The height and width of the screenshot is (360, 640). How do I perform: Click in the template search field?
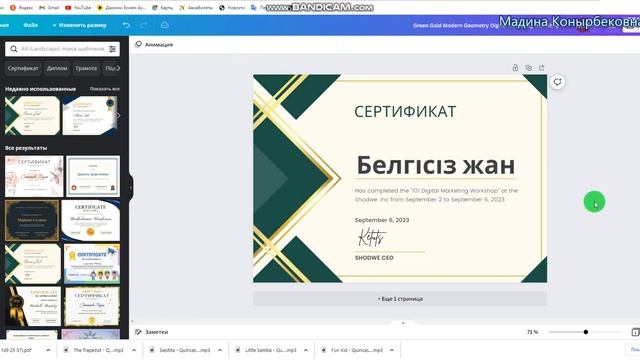click(x=63, y=49)
